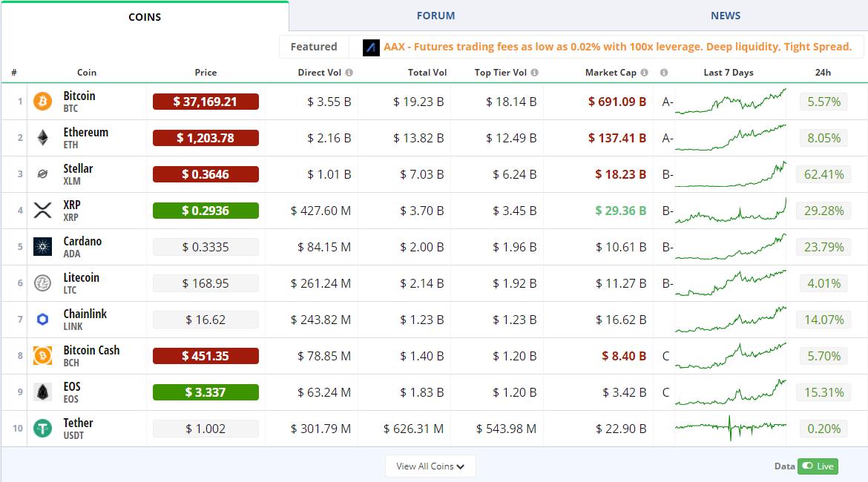Click the Ethereum diamond logo

(x=42, y=138)
